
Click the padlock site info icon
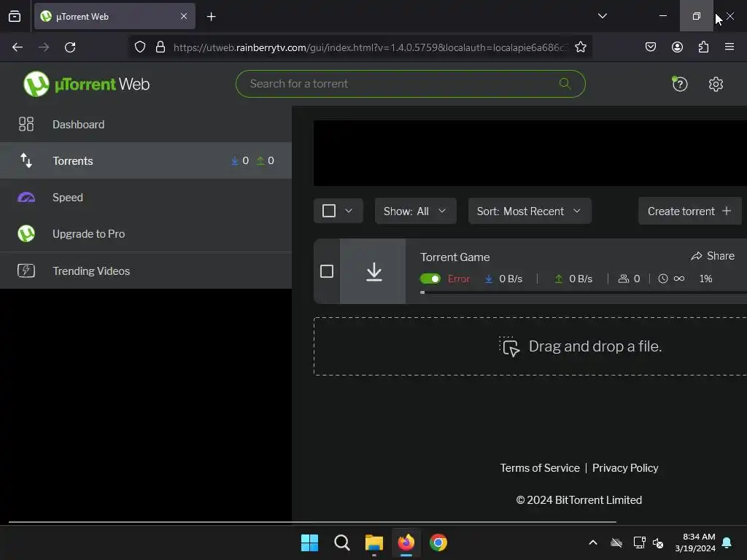click(160, 47)
